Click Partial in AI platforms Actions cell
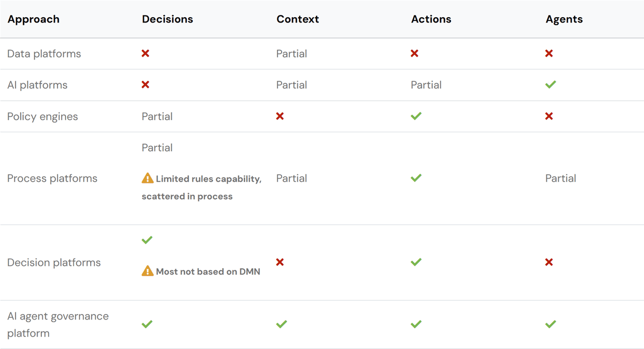Viewport: 644px width, 349px height. (426, 85)
